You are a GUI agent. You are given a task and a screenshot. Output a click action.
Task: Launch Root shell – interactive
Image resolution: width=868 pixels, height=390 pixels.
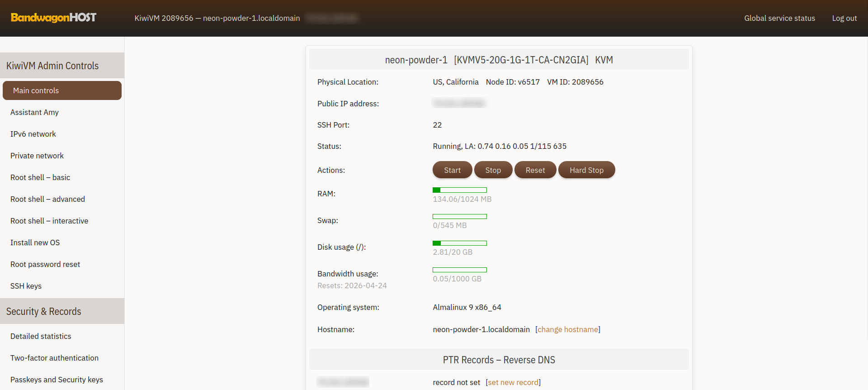click(49, 221)
